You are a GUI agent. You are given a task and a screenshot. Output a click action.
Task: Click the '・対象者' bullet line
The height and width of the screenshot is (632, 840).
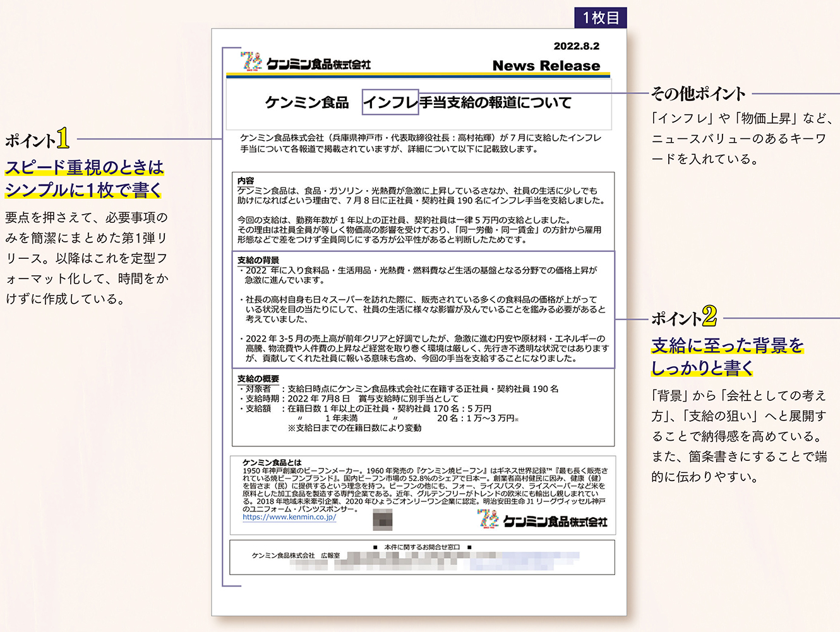(x=399, y=389)
